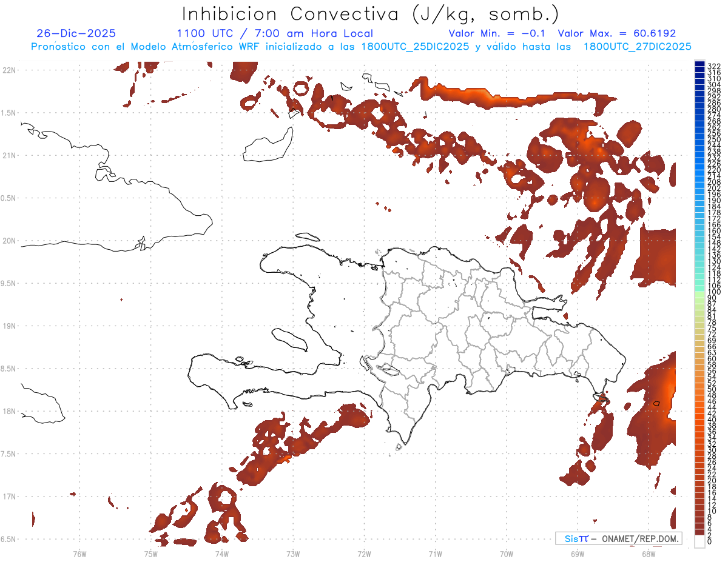Click the '22N' latitude label
The image size is (728, 562).
pyautogui.click(x=10, y=70)
